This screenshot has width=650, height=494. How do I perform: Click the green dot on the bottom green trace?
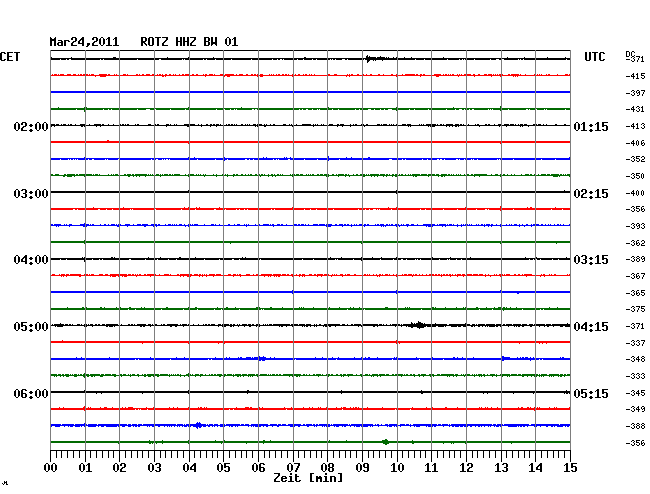[x=386, y=442]
